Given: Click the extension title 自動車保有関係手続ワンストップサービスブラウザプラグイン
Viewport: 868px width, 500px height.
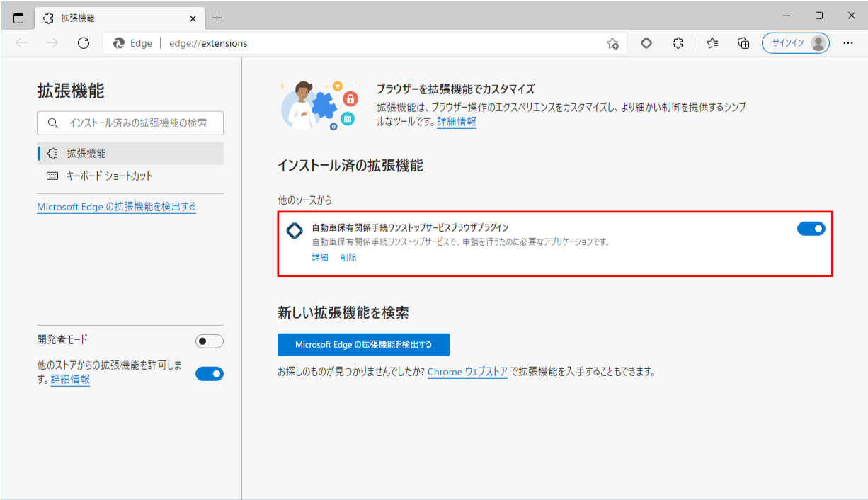Looking at the screenshot, I should 411,228.
